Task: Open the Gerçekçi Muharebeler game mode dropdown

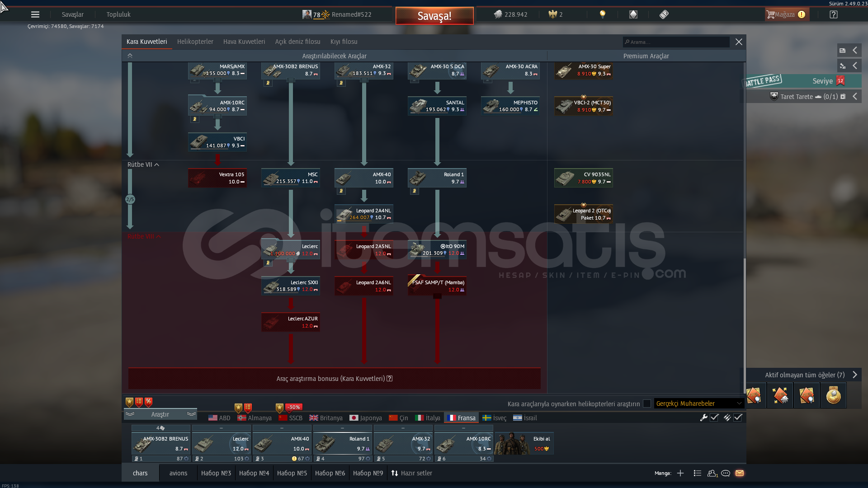Action: click(x=699, y=404)
